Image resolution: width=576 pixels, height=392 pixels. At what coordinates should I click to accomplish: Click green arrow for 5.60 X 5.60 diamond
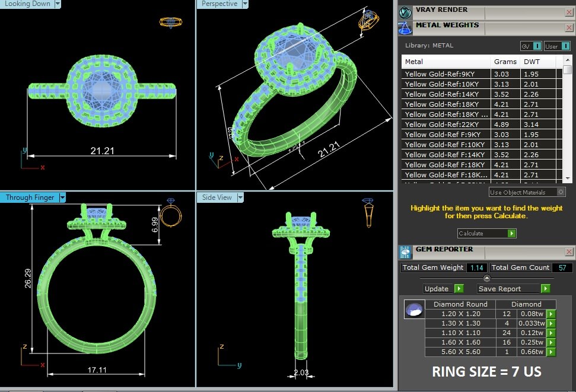pos(551,352)
